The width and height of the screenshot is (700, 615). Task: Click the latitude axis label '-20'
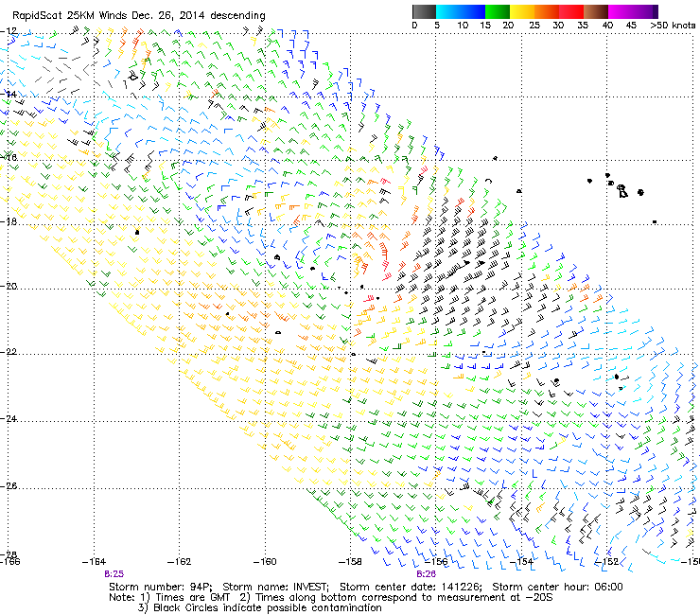click(x=9, y=287)
